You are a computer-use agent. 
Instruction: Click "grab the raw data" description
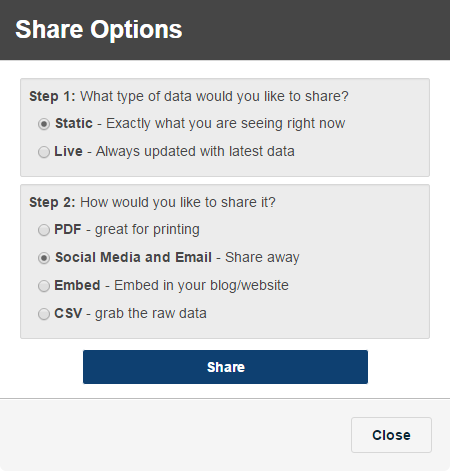[x=151, y=314]
